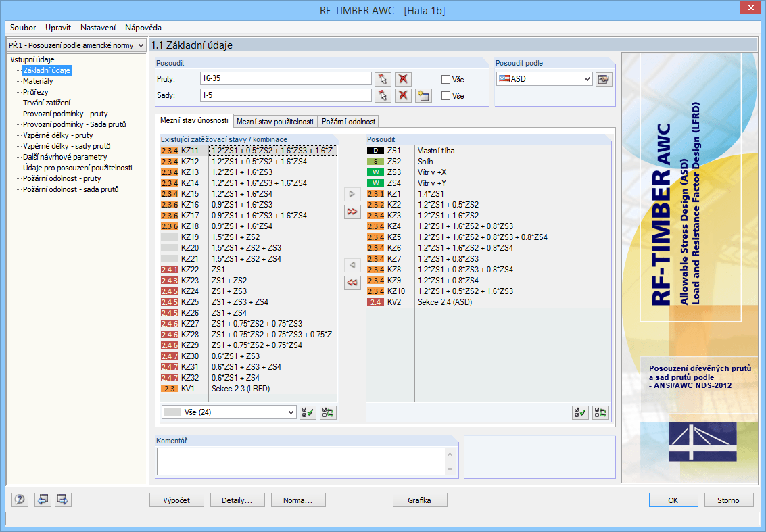766x532 pixels.
Task: Go to the next input window icon
Action: click(x=62, y=500)
